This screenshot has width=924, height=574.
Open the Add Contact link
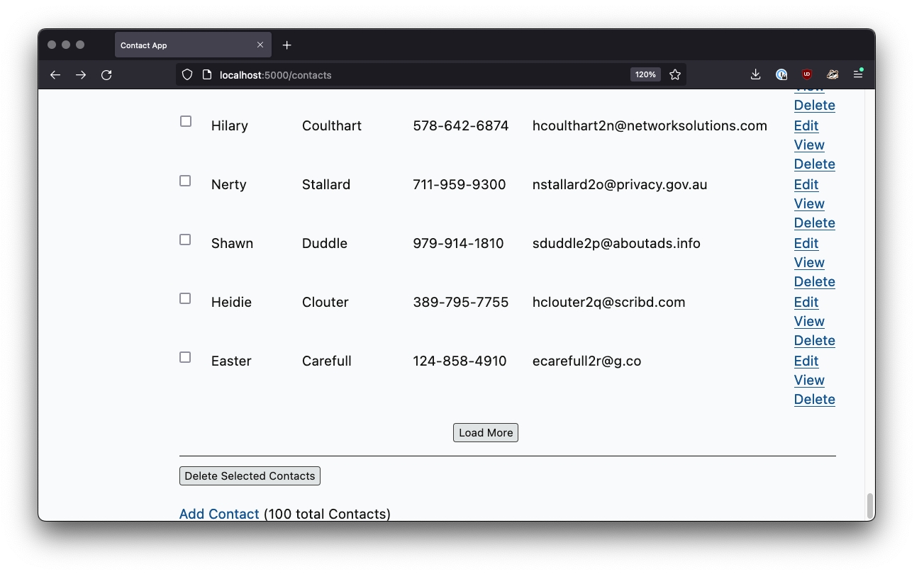point(219,514)
